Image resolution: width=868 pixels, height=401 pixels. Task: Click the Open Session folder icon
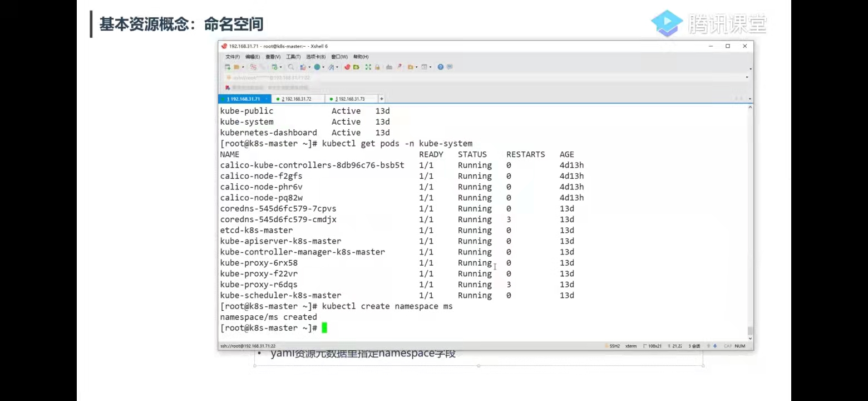point(236,67)
